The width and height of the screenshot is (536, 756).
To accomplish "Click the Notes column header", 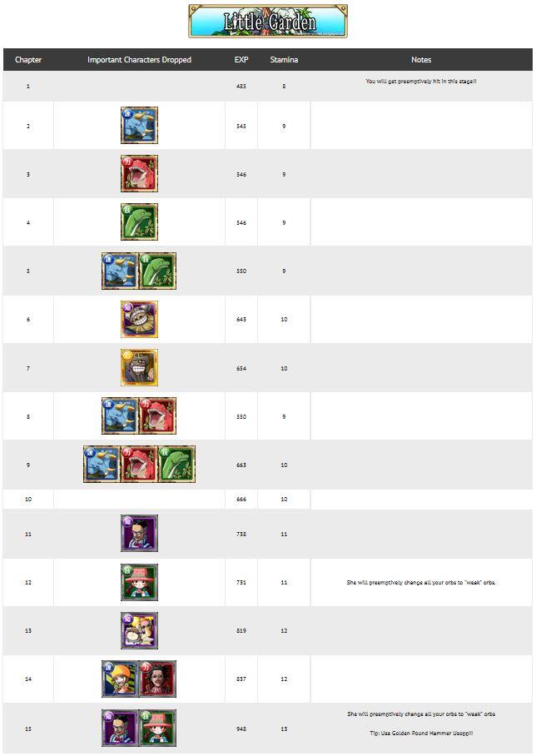I will coord(421,60).
